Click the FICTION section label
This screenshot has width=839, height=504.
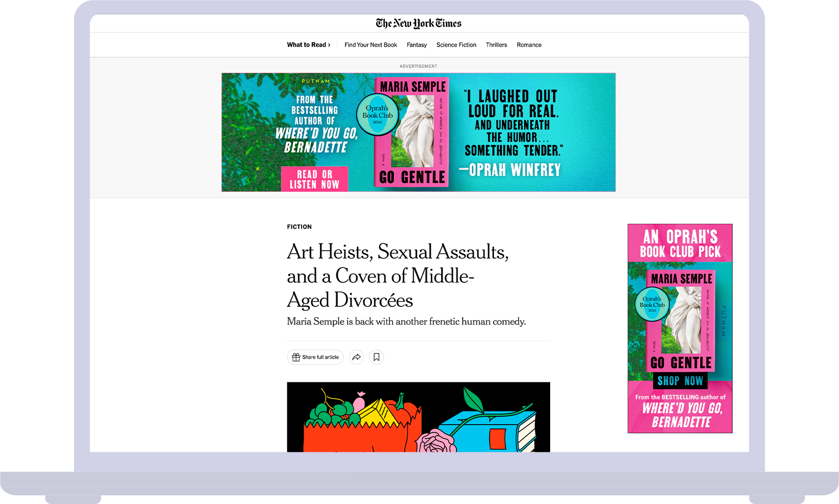(299, 227)
